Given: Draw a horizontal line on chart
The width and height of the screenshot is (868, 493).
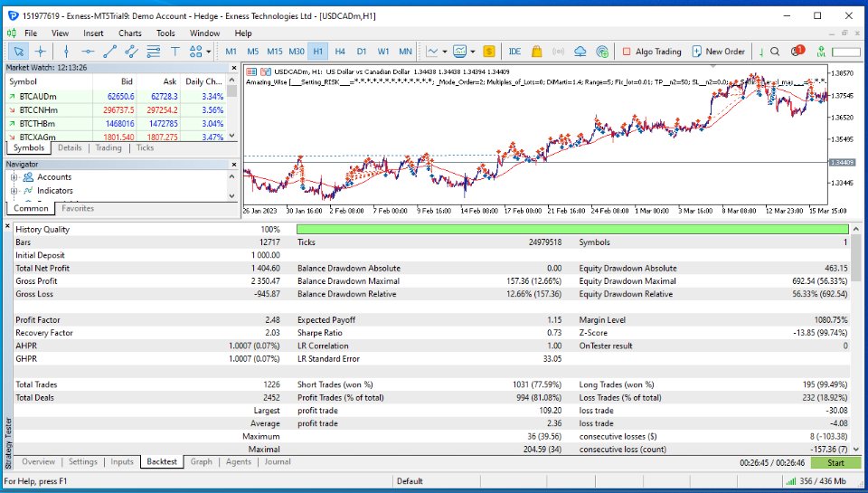Looking at the screenshot, I should pos(88,52).
